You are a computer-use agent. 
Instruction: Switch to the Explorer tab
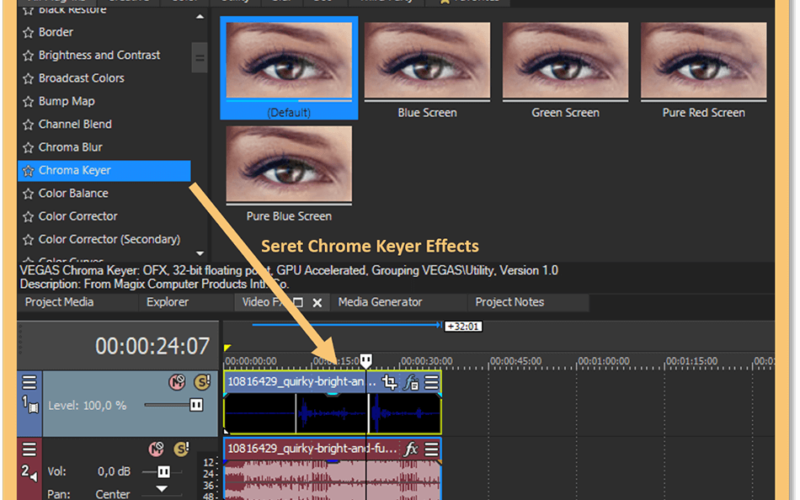click(x=167, y=302)
